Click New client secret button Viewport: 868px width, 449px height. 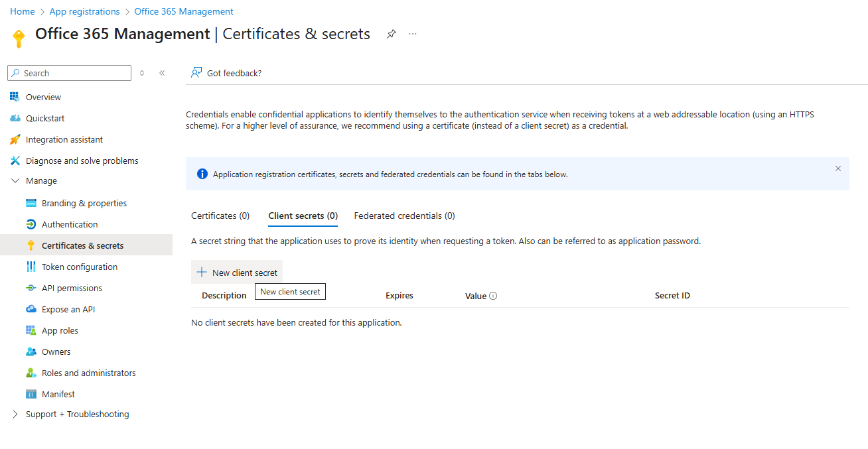coord(237,273)
